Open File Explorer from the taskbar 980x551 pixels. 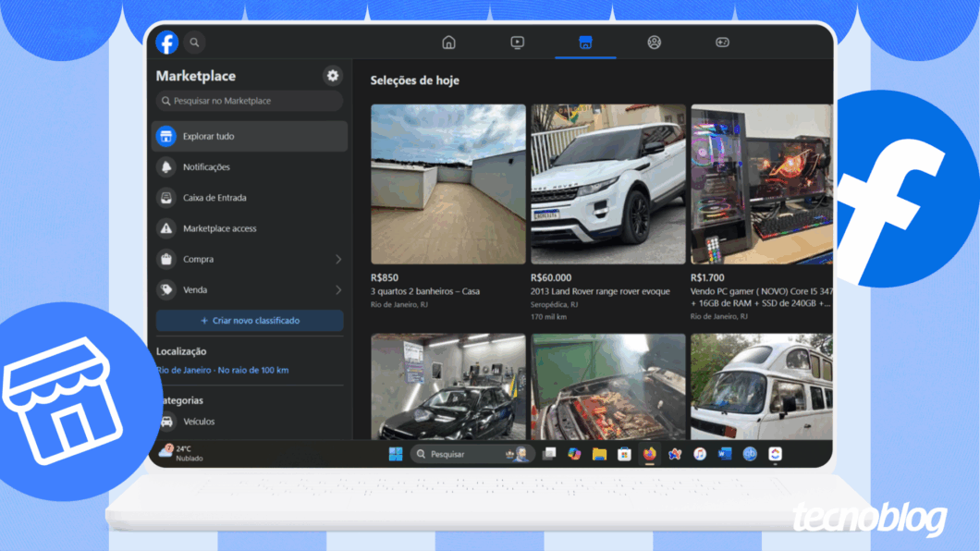coord(599,454)
